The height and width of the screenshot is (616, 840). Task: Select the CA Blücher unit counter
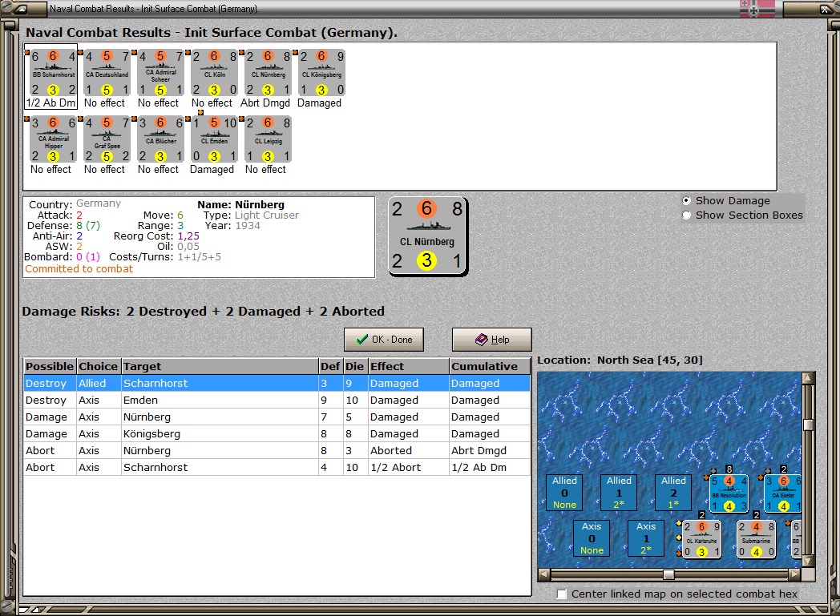coord(160,139)
